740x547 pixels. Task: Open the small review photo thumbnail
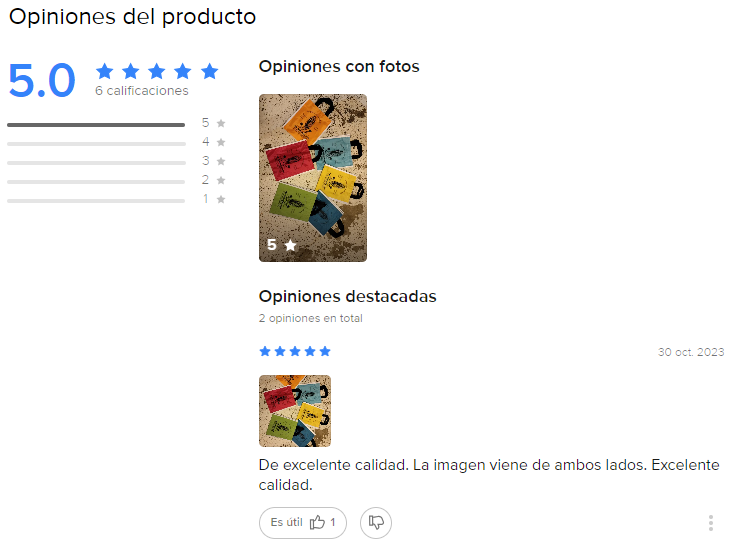click(x=295, y=411)
